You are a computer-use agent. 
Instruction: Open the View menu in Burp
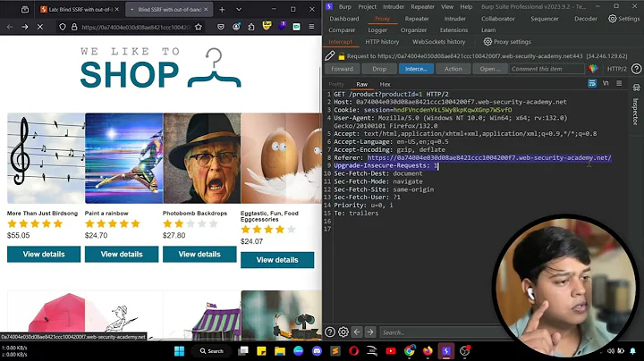447,6
